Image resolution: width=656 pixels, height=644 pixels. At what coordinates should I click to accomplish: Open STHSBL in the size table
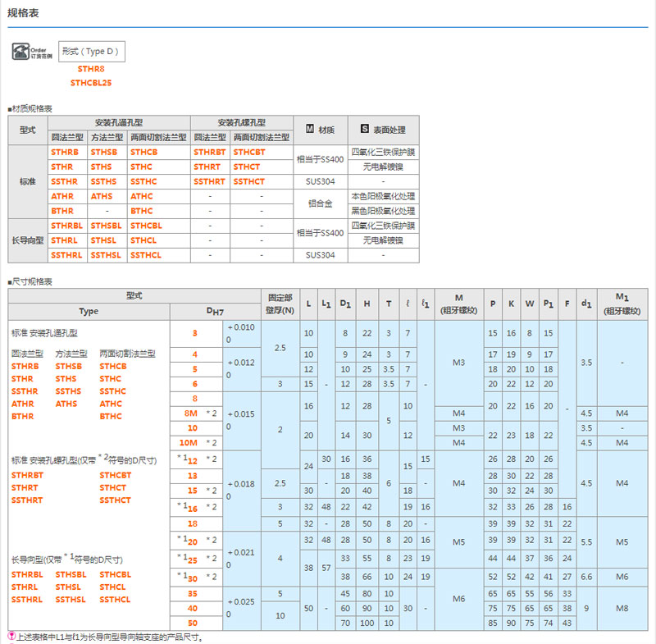(71, 574)
